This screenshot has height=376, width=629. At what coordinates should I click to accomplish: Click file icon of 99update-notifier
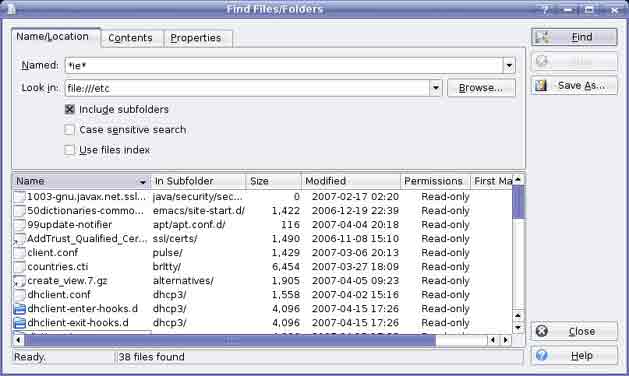pos(20,225)
